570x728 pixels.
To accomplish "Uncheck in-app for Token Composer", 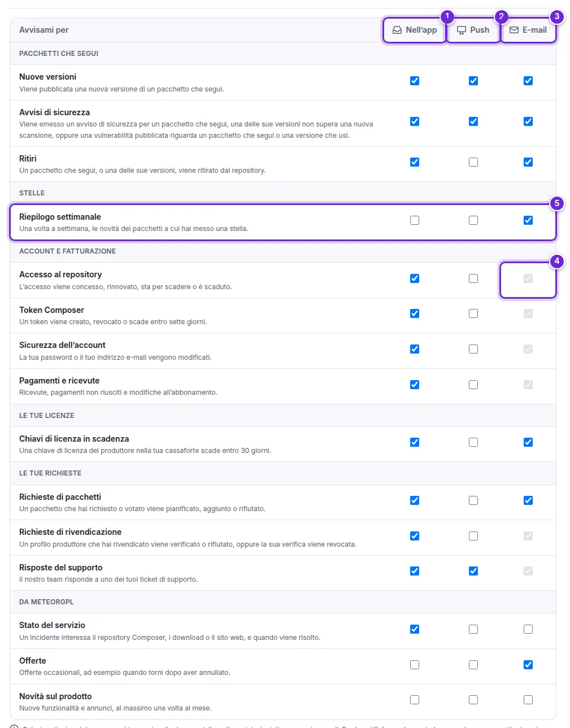I will [415, 313].
